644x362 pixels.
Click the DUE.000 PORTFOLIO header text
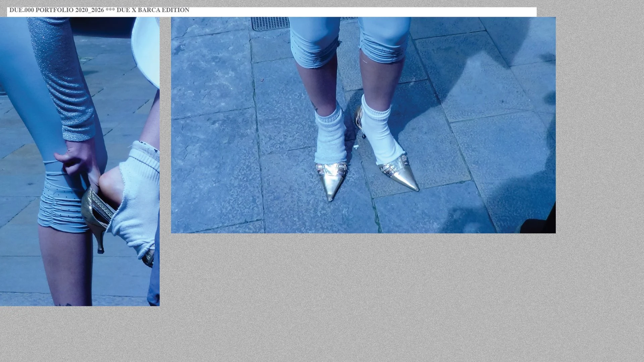(41, 10)
